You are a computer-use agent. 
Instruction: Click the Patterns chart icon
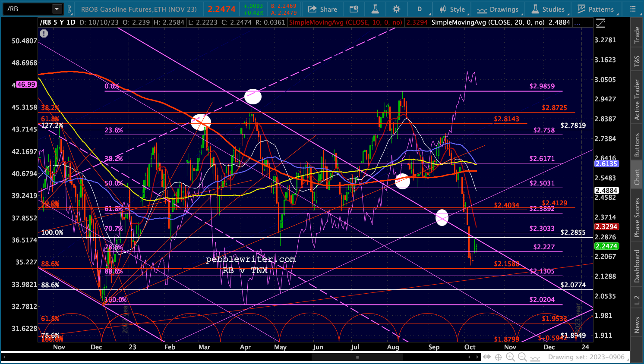581,9
